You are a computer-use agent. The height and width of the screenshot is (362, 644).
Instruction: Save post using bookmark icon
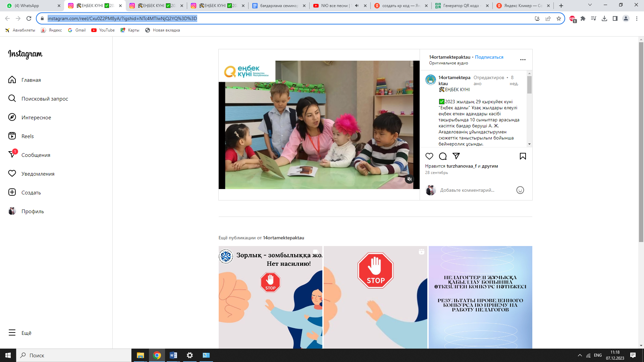(x=523, y=156)
